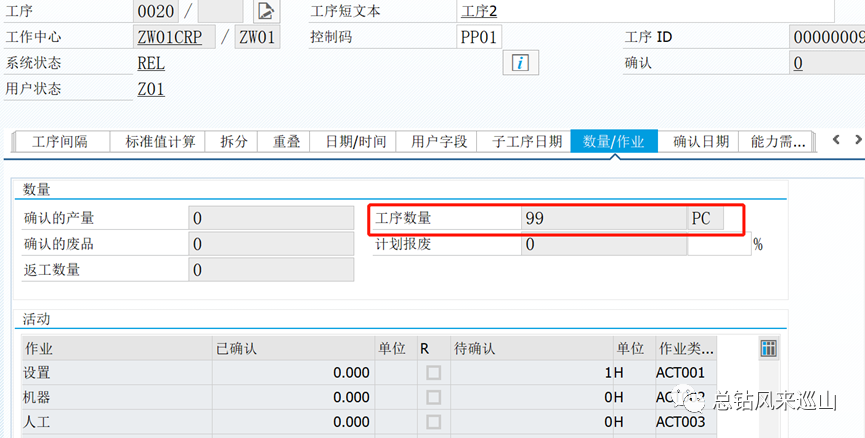Image resolution: width=865 pixels, height=438 pixels.
Task: Click the 计划报废 quantity field
Action: [604, 244]
